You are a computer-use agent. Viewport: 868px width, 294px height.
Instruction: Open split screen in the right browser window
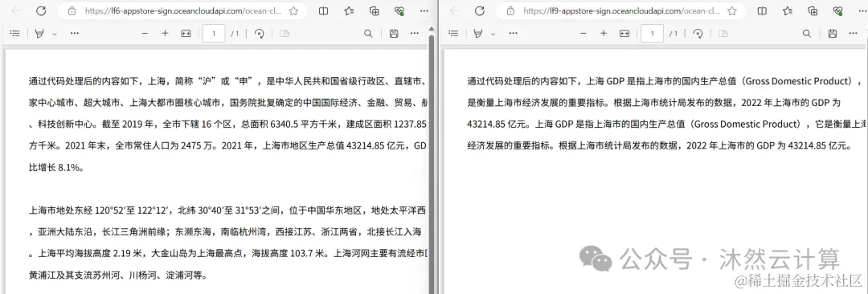762,11
